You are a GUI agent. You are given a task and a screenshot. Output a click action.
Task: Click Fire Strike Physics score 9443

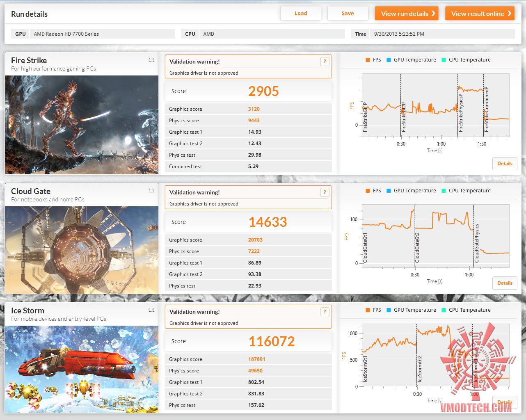click(254, 121)
